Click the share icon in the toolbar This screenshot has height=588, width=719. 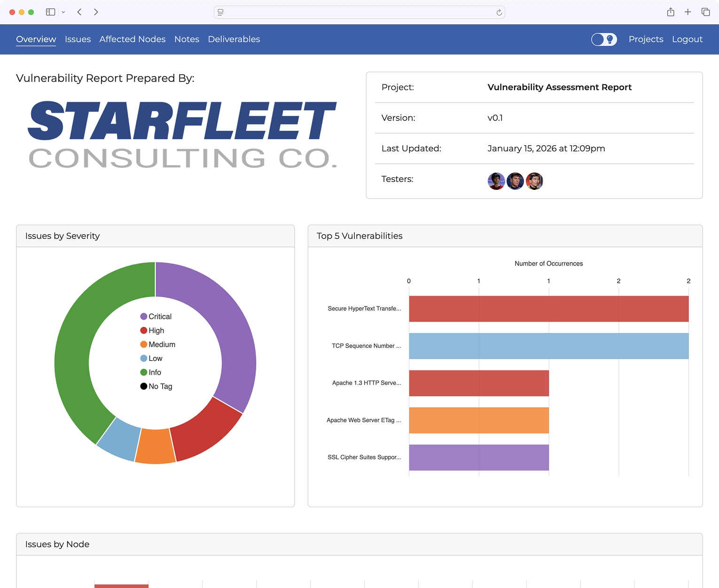[671, 12]
